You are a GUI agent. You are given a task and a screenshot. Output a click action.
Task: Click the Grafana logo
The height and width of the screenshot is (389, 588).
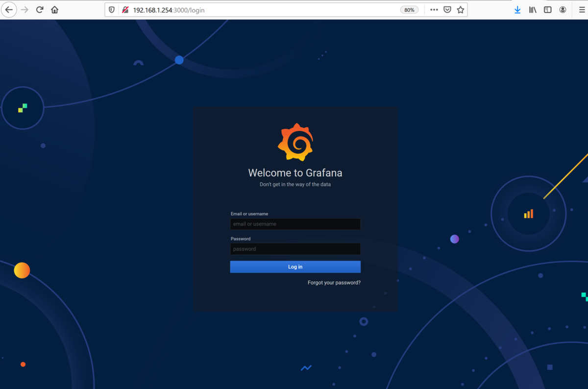click(x=295, y=142)
